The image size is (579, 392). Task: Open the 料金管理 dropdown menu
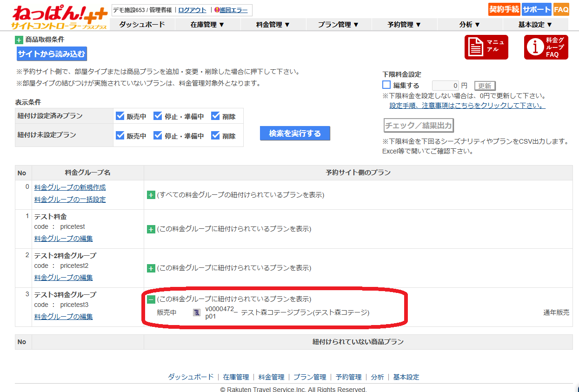click(x=273, y=25)
